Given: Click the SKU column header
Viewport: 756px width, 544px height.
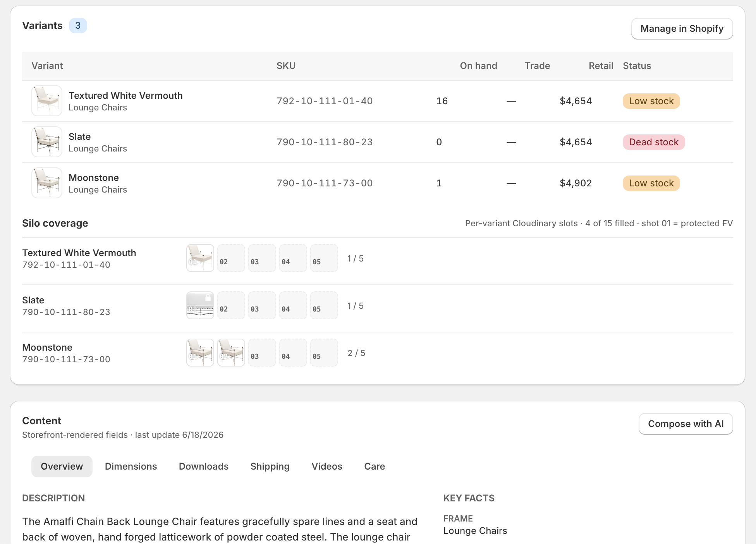Looking at the screenshot, I should (x=286, y=66).
